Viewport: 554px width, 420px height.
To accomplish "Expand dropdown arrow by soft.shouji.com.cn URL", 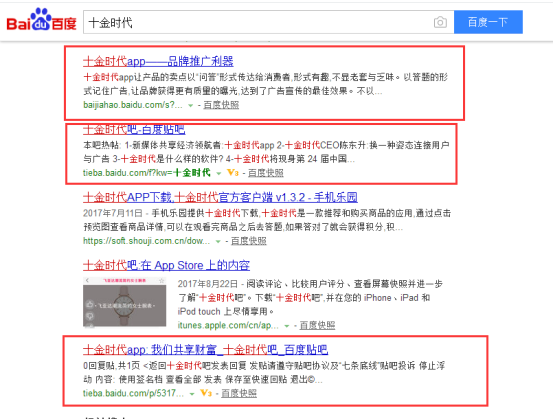I will click(218, 241).
